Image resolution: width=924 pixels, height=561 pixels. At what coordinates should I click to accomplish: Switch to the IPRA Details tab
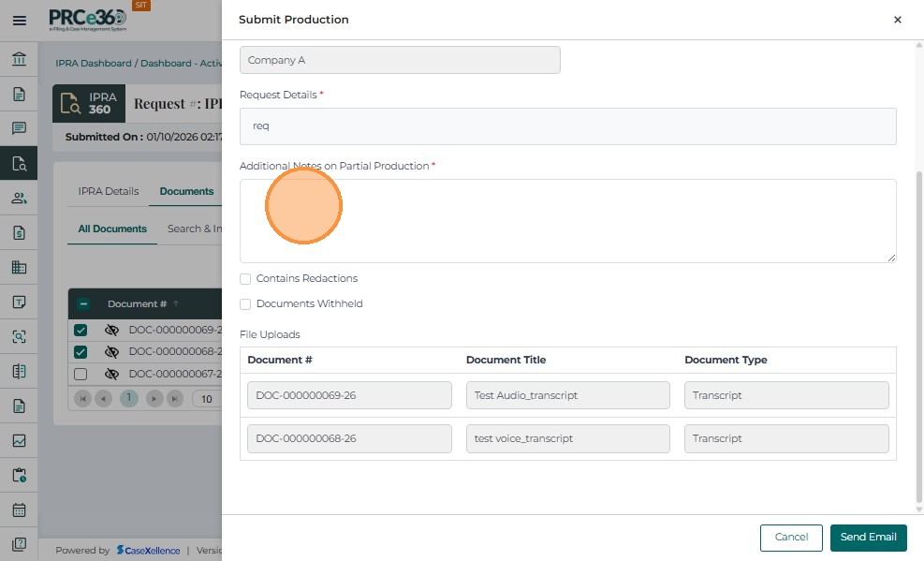pyautogui.click(x=109, y=192)
